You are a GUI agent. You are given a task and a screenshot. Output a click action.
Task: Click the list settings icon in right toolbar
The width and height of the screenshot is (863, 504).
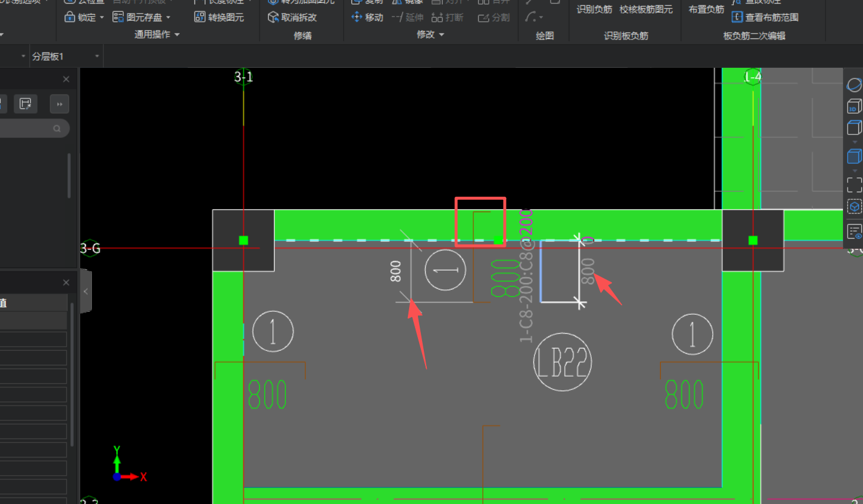point(854,231)
